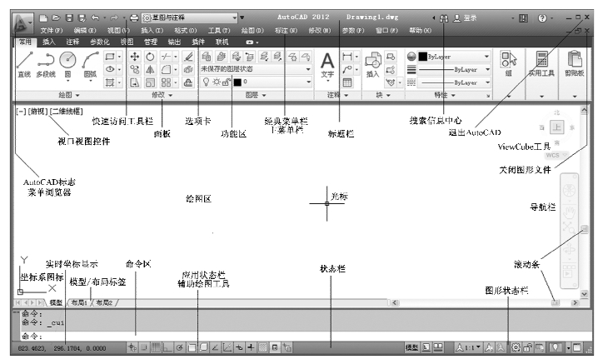
Task: Click the Open file icon in quick access toolbar
Action: tap(56, 17)
